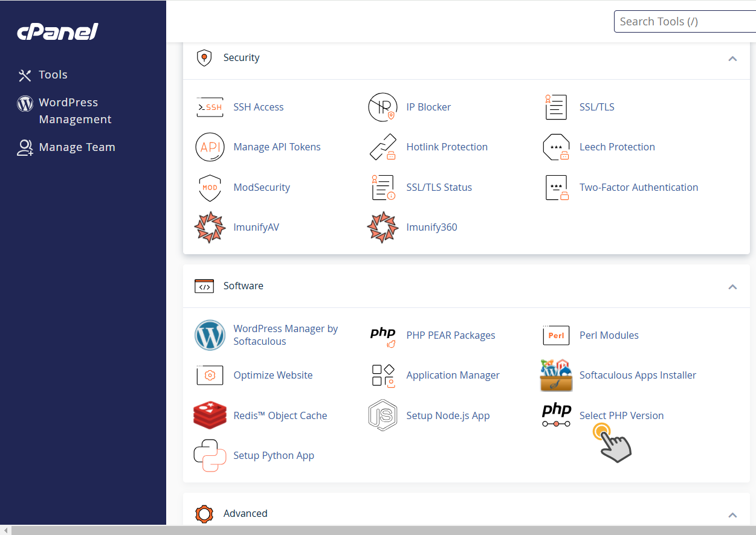
Task: Click the SSH Access terminal icon
Action: (210, 107)
